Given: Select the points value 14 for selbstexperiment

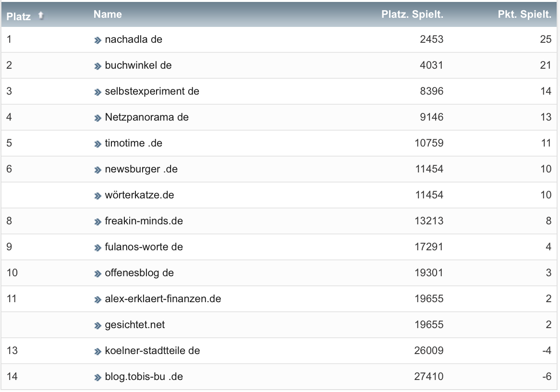Looking at the screenshot, I should tap(546, 91).
